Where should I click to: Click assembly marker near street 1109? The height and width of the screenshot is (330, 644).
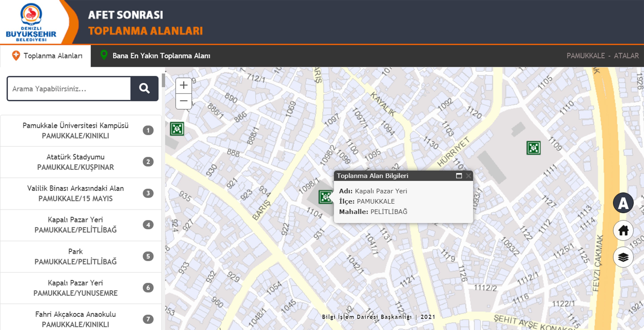click(x=533, y=148)
